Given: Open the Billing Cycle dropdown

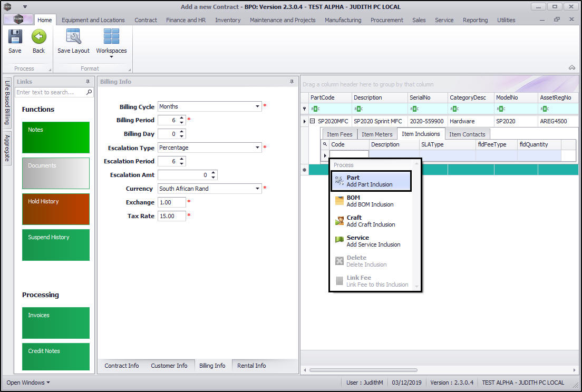Looking at the screenshot, I should [257, 106].
